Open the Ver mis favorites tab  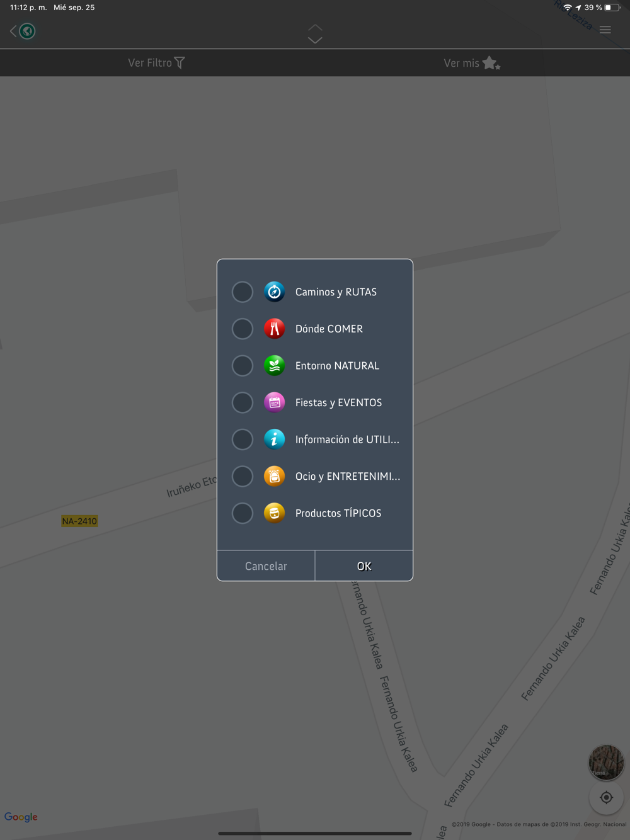pos(472,63)
